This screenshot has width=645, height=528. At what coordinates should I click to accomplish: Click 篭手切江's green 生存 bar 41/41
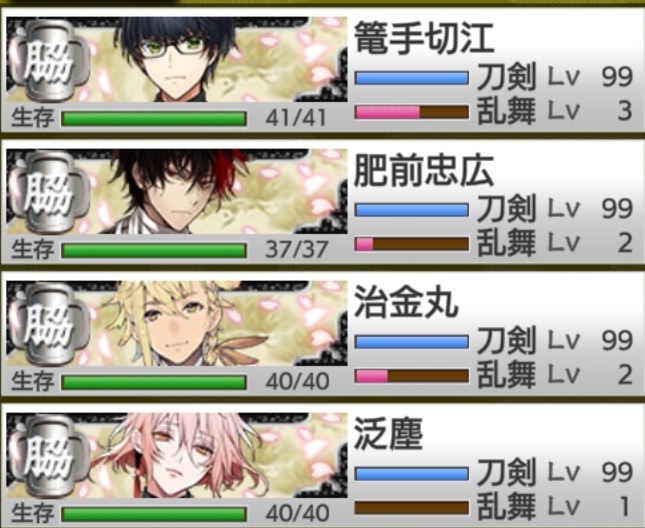click(154, 118)
